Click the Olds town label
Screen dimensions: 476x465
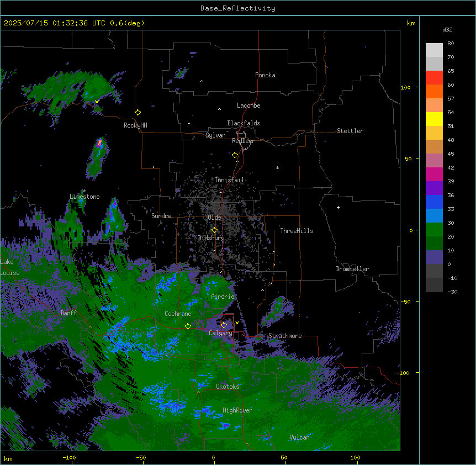[214, 218]
